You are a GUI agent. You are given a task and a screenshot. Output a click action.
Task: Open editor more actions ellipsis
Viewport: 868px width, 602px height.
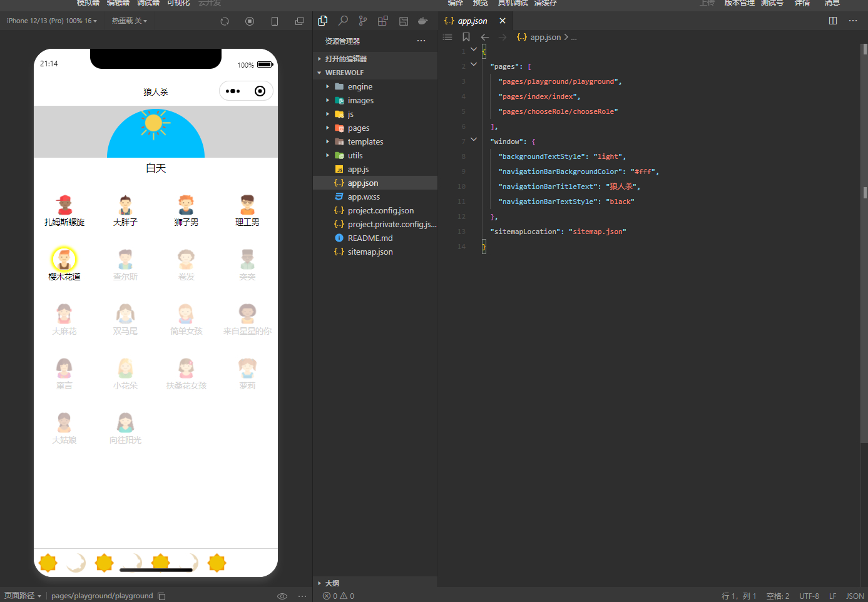pyautogui.click(x=853, y=21)
